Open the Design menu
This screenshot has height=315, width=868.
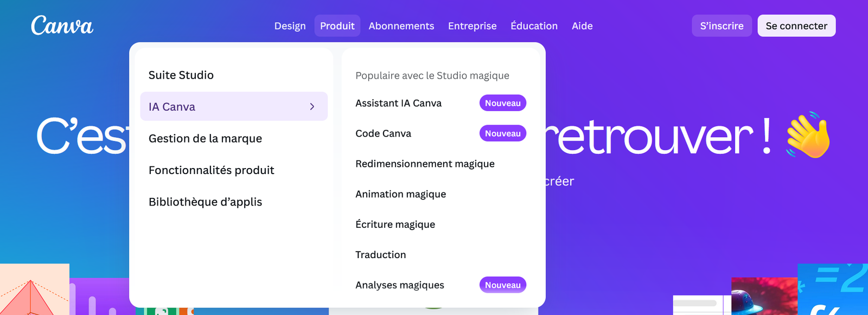point(290,25)
